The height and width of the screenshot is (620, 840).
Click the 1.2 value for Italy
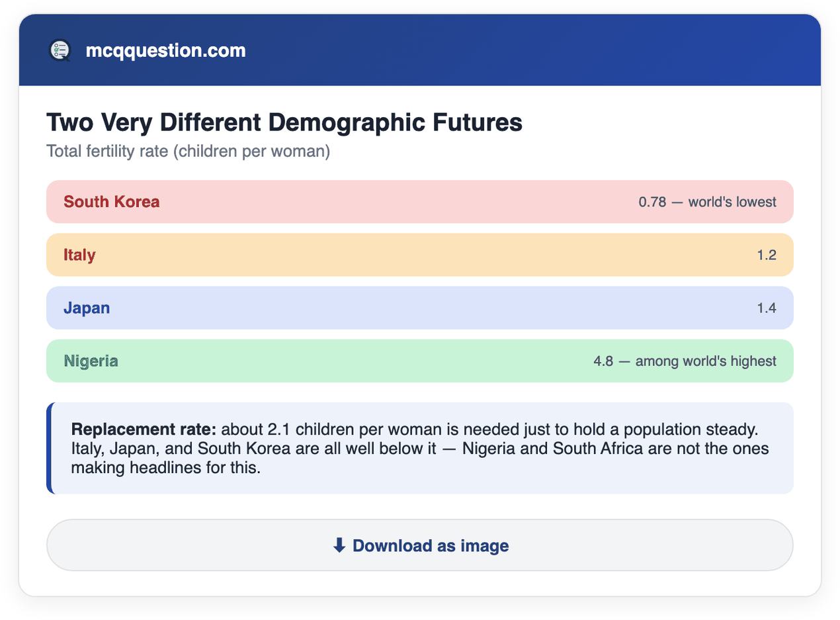coord(767,255)
